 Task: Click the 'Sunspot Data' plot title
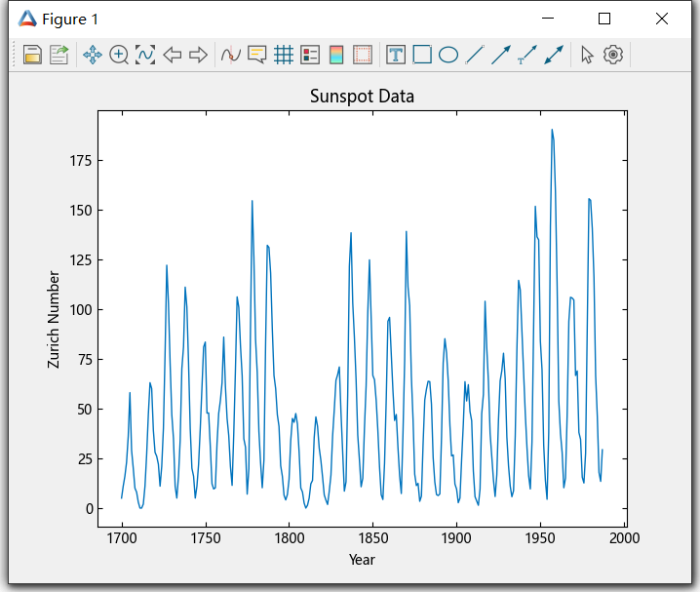click(362, 97)
